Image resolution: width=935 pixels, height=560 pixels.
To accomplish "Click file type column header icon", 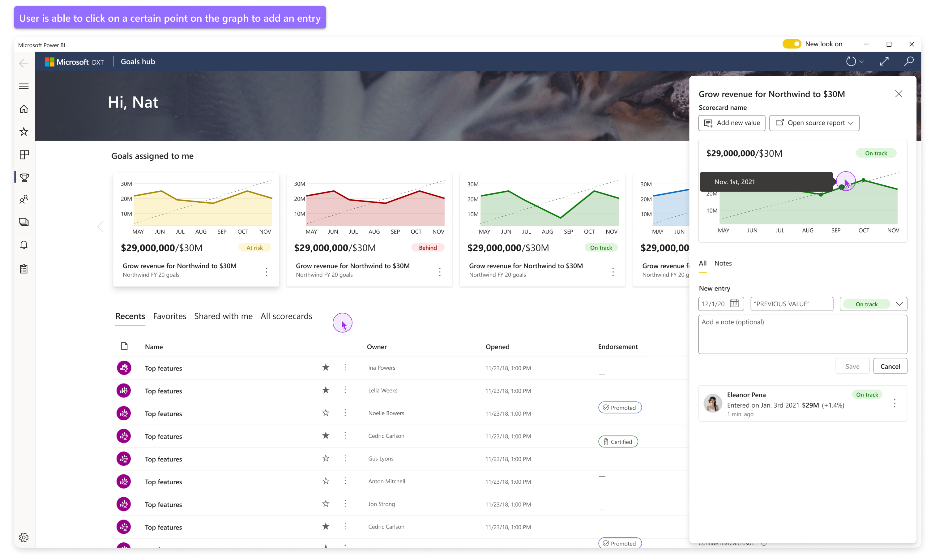I will click(124, 346).
